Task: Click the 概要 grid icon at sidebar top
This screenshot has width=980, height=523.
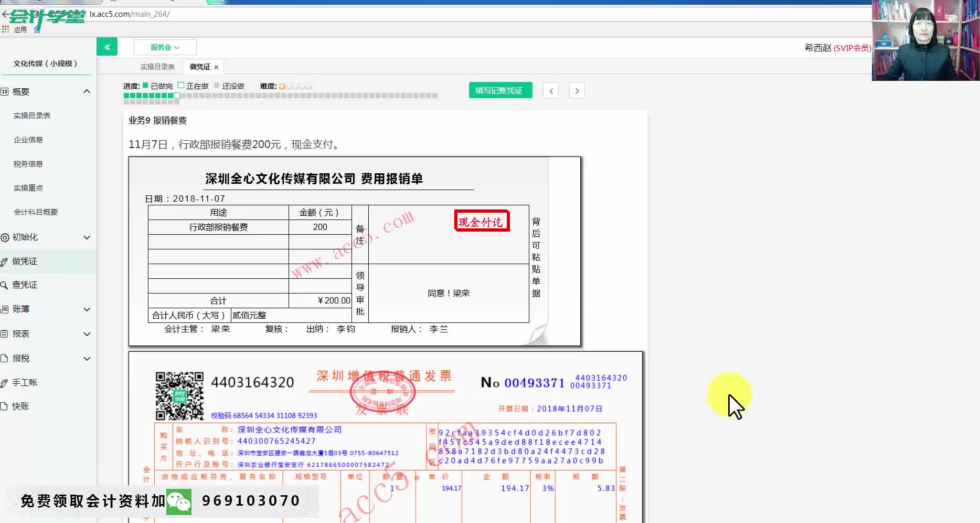Action: pyautogui.click(x=5, y=91)
